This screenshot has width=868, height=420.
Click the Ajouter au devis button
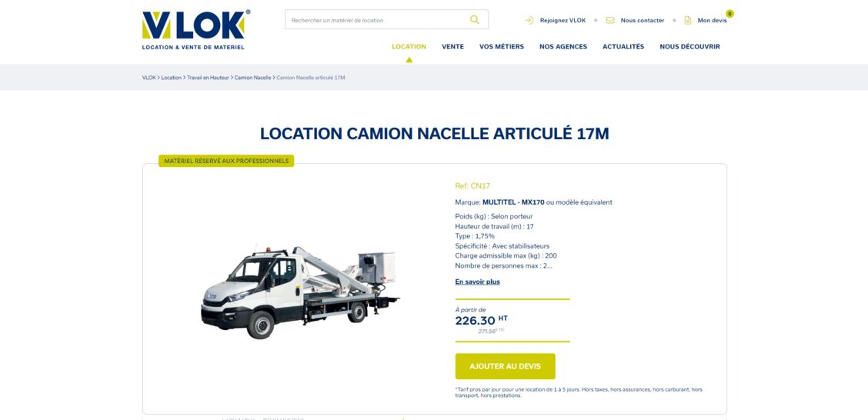(x=505, y=366)
